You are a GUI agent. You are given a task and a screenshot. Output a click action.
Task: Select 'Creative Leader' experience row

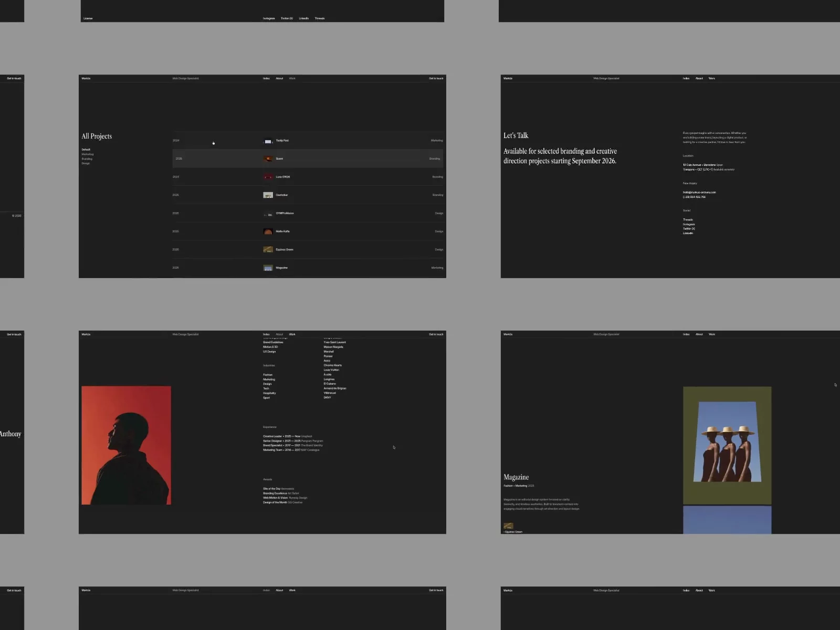288,436
